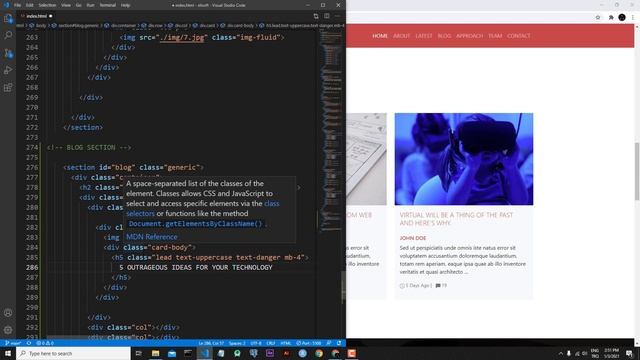Click the Synchronize Changes icon in the status bar

[29, 343]
